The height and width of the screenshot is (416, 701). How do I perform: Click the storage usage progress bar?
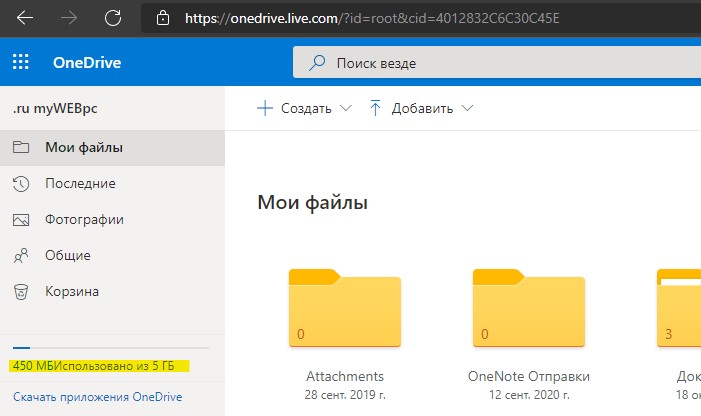tap(111, 347)
